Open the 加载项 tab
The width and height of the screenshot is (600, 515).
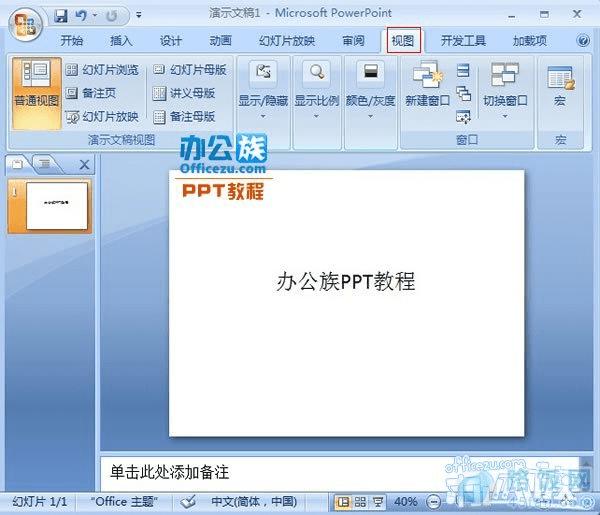pyautogui.click(x=530, y=41)
